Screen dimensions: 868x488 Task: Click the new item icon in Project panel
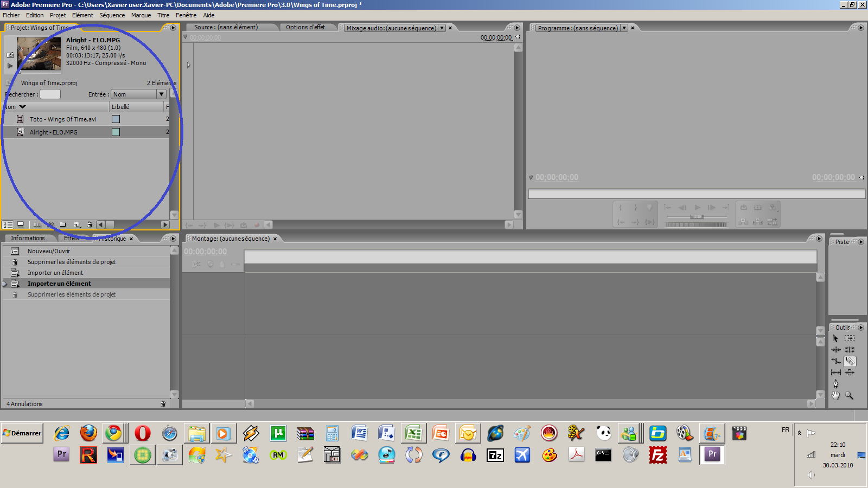[77, 224]
